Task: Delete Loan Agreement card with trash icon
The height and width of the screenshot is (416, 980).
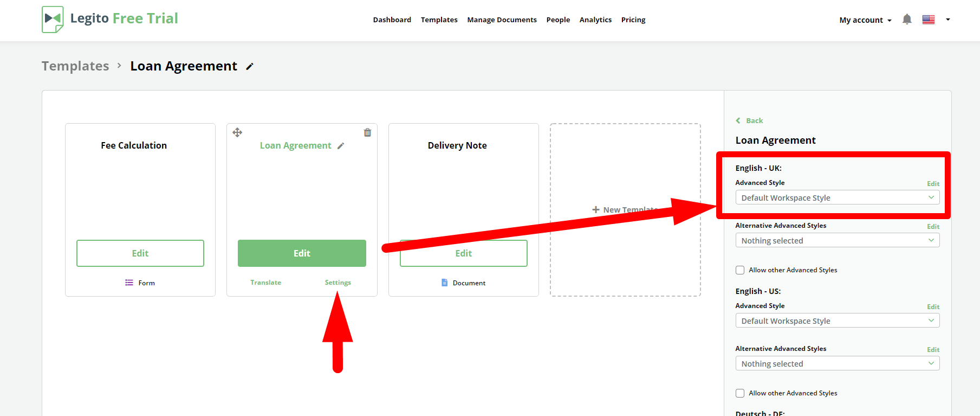Action: (367, 132)
